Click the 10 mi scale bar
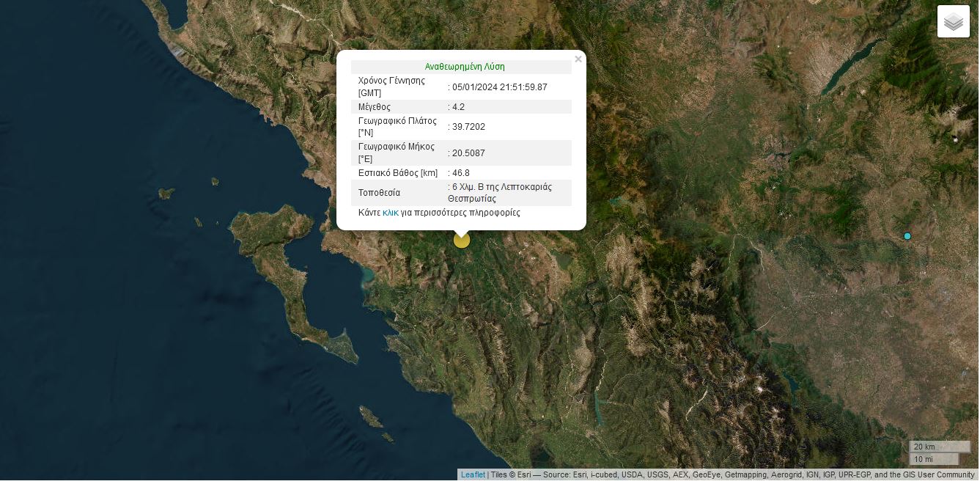The width and height of the screenshot is (980, 484). [x=933, y=459]
